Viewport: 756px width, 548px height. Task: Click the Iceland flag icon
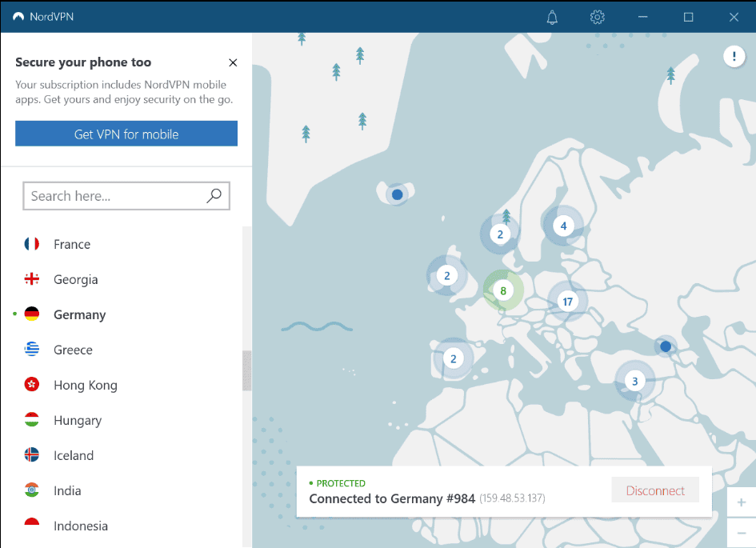pyautogui.click(x=31, y=455)
